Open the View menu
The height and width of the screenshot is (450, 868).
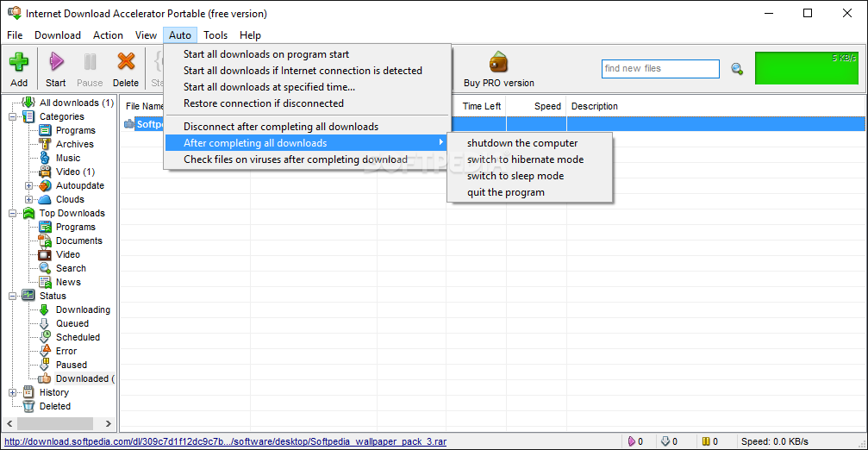147,34
